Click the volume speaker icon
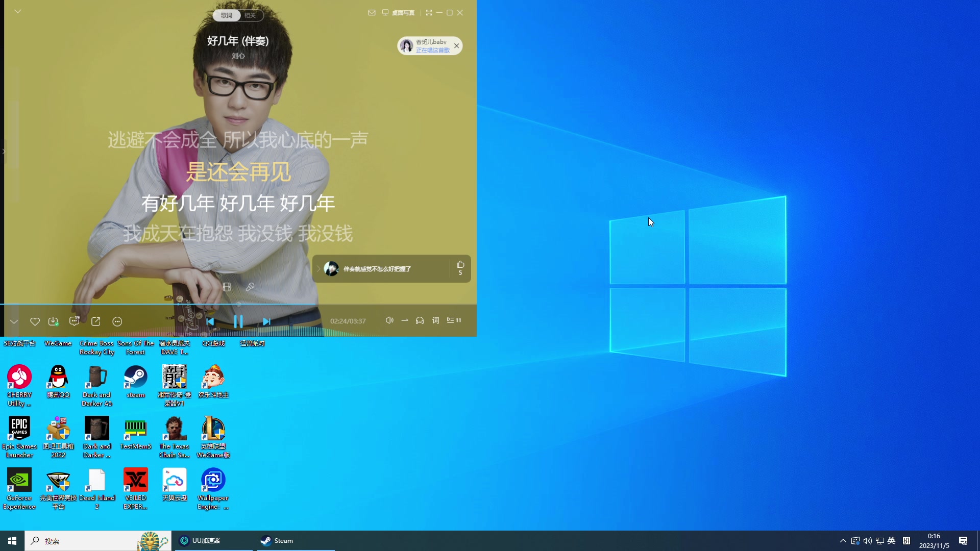 [x=389, y=320]
